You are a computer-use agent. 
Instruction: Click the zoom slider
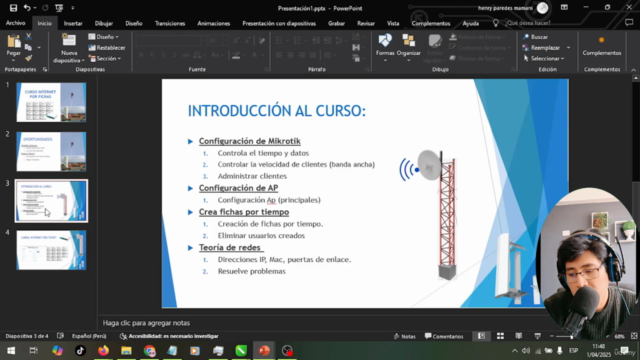(x=571, y=336)
